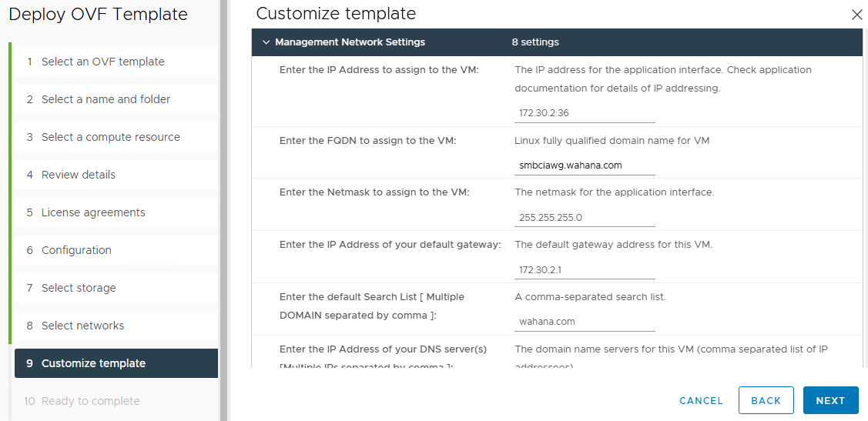The width and height of the screenshot is (868, 421).
Task: Edit the FQDN field smbciawg.wahana.com
Action: (585, 165)
